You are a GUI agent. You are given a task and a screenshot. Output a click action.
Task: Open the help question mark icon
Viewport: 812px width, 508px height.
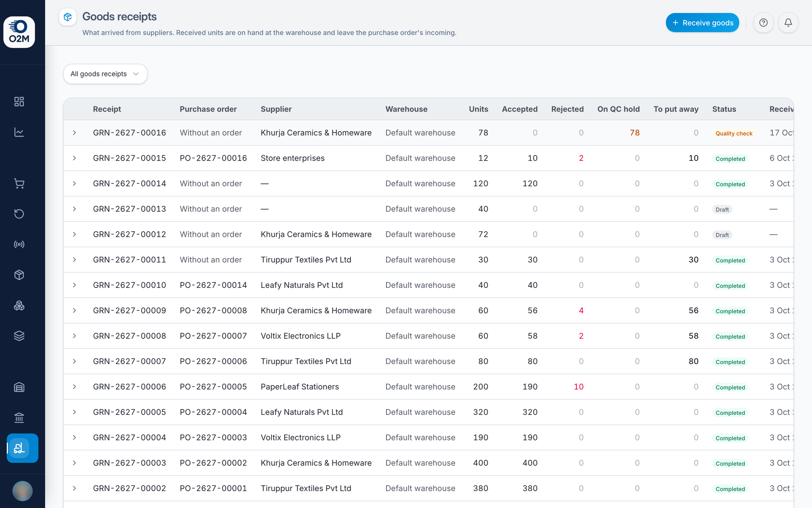(763, 23)
